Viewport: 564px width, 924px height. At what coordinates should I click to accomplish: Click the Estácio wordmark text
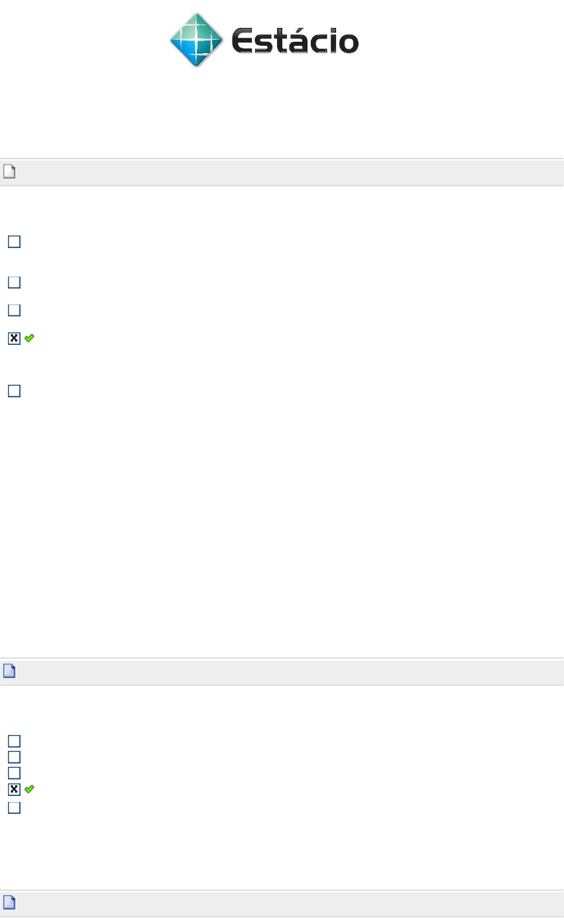point(295,42)
